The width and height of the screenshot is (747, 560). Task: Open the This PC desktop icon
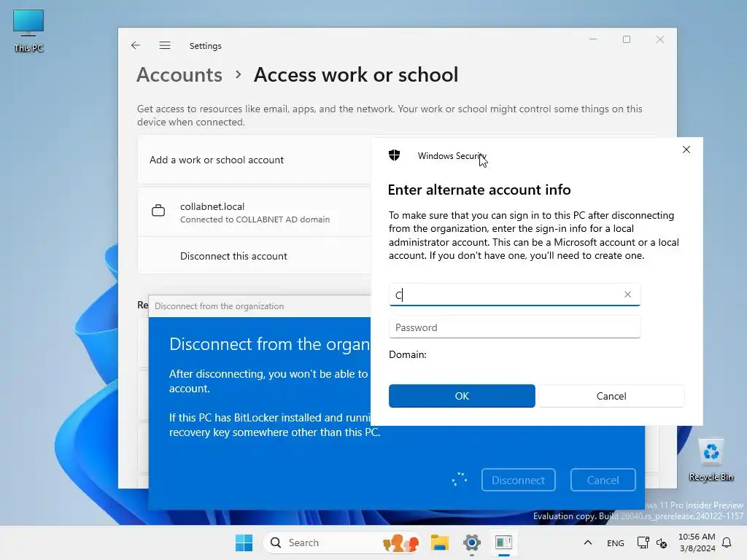point(28,31)
